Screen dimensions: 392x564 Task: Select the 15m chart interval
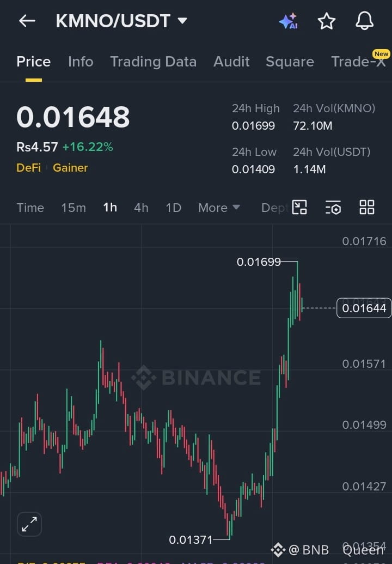pyautogui.click(x=73, y=208)
